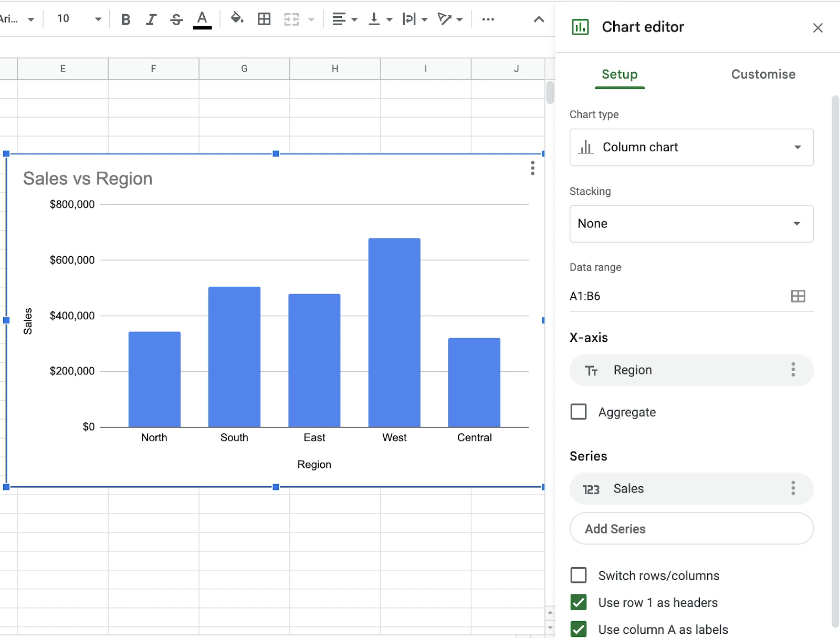Open Sales series options menu
Image resolution: width=840 pixels, height=638 pixels.
tap(793, 488)
